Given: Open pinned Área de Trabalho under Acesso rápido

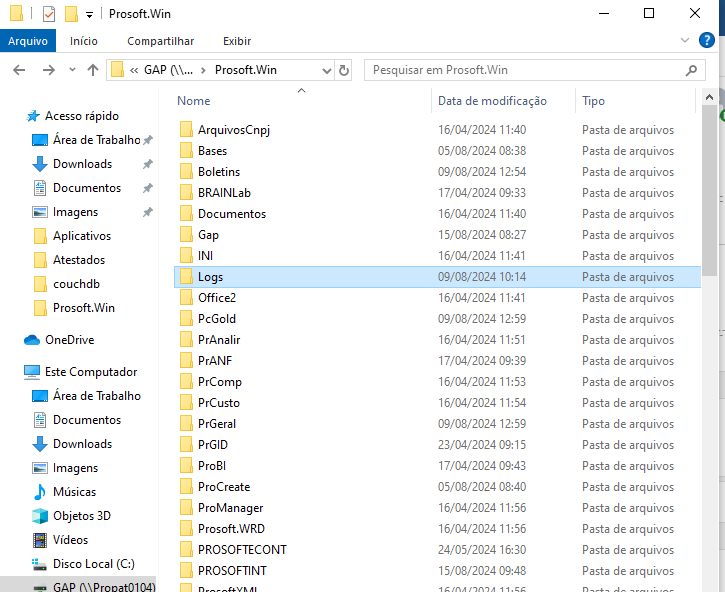Looking at the screenshot, I should [x=96, y=140].
